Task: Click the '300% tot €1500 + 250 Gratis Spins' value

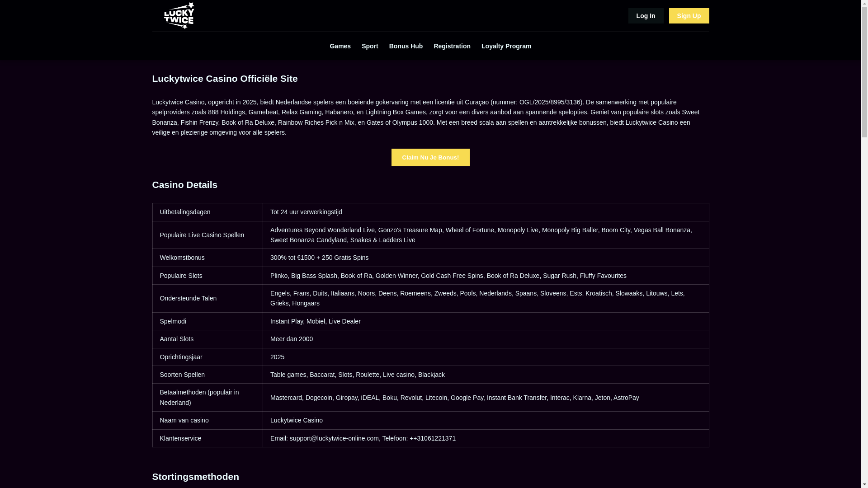Action: pyautogui.click(x=486, y=258)
